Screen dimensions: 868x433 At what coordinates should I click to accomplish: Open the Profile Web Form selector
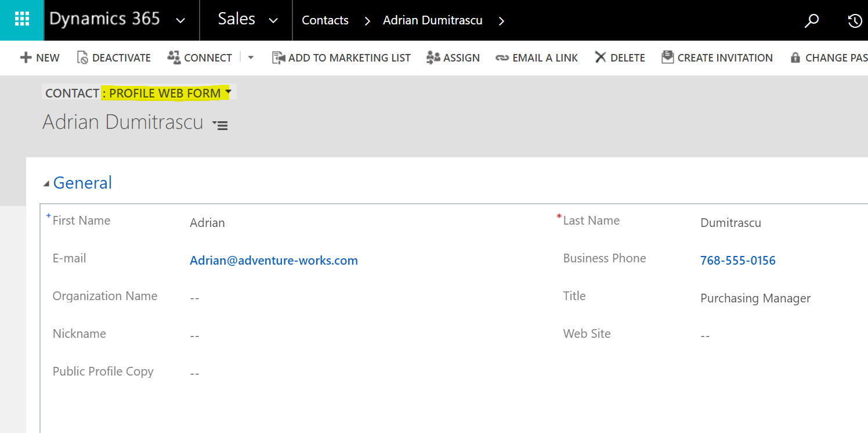[x=166, y=93]
